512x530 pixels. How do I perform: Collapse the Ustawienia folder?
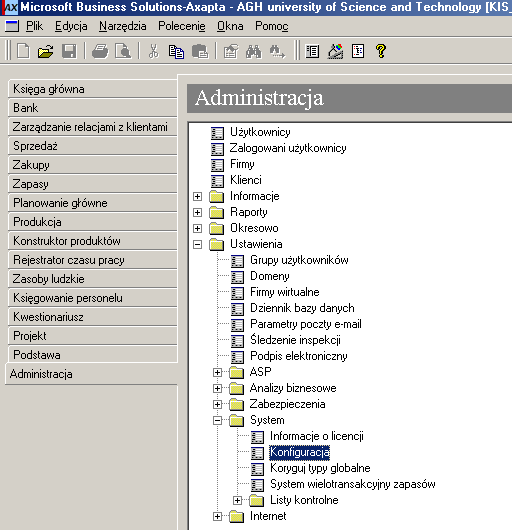[x=197, y=244]
